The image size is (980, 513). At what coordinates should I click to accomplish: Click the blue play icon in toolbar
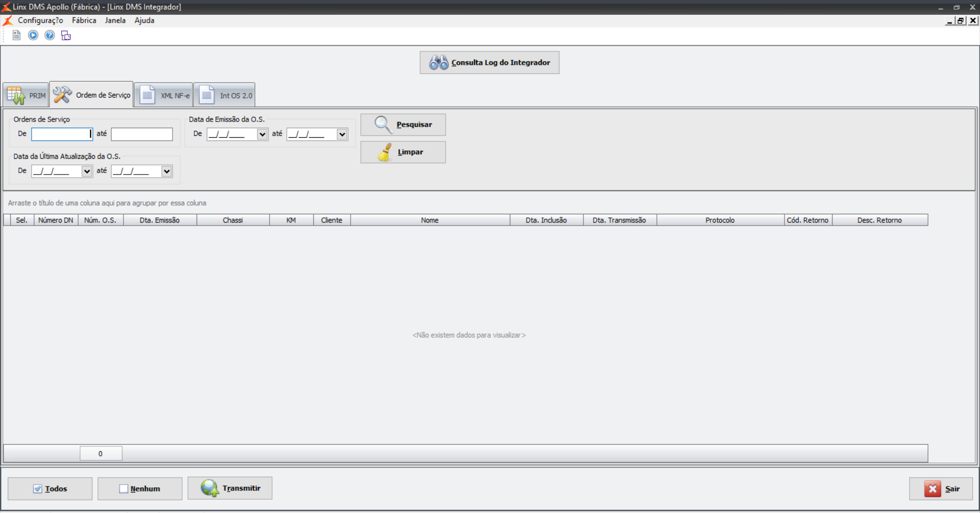click(33, 35)
